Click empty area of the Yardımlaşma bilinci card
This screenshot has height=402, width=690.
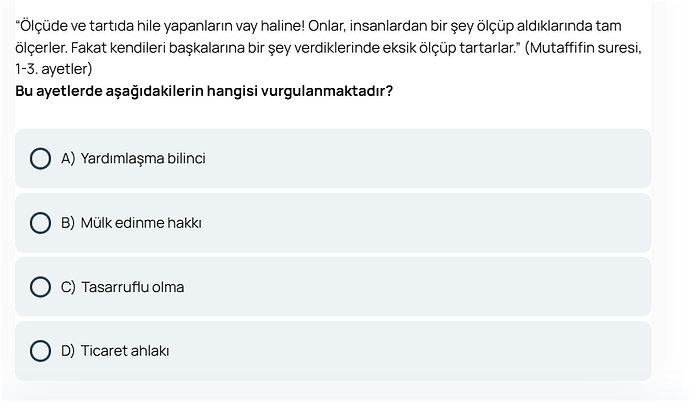point(450,159)
